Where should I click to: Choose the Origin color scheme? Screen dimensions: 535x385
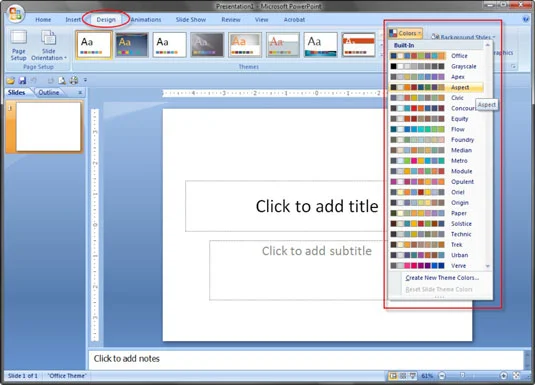tap(436, 202)
